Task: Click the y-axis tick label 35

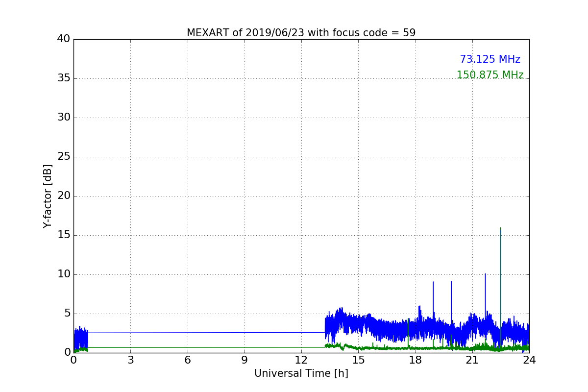Action: pyautogui.click(x=64, y=78)
